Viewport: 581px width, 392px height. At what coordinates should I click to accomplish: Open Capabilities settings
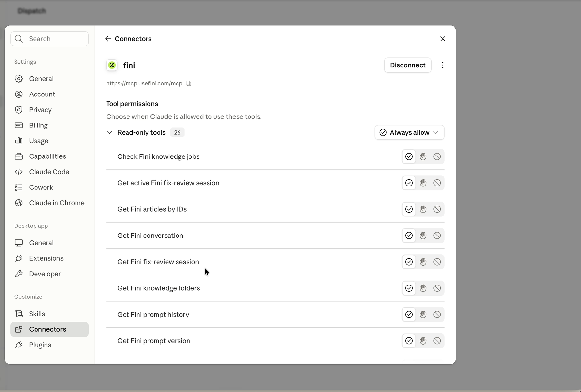point(49,156)
